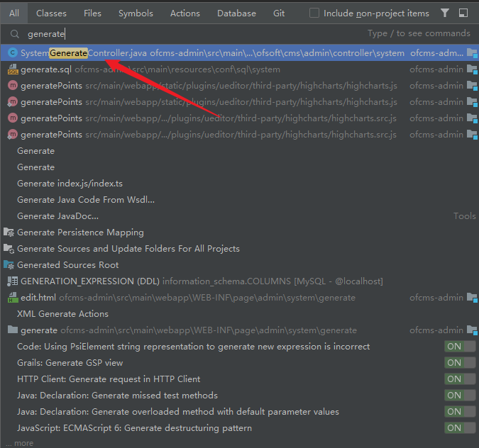Toggle Generate missed test methods switch
Image resolution: width=479 pixels, height=448 pixels.
(460, 396)
